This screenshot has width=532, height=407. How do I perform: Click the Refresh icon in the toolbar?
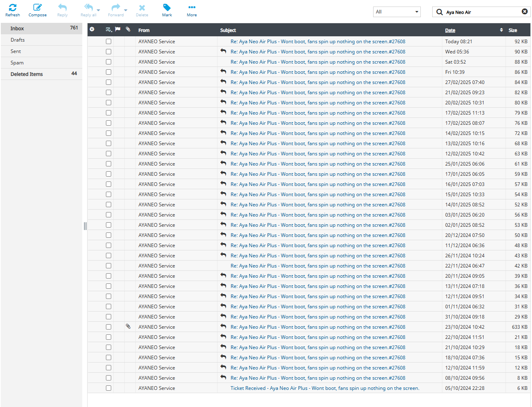click(13, 7)
